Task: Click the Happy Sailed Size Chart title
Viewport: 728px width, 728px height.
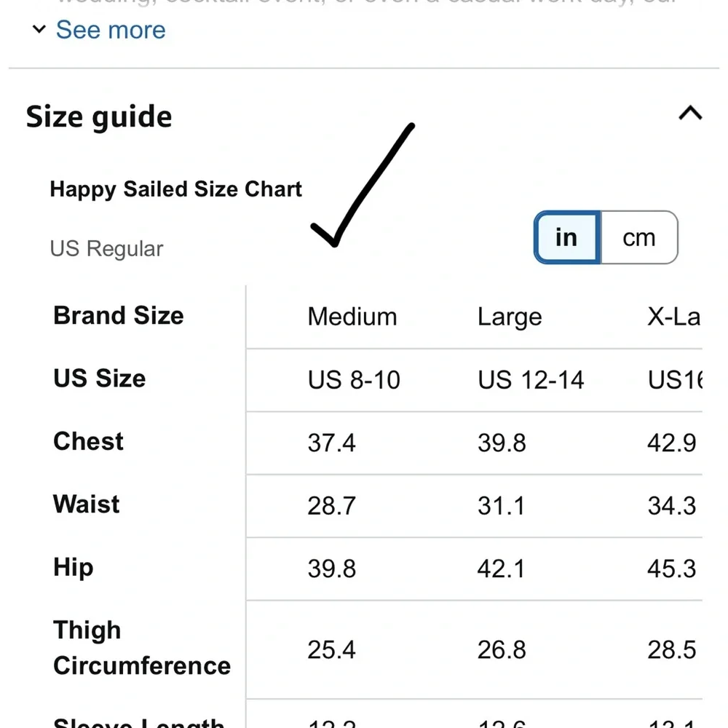Action: (175, 189)
